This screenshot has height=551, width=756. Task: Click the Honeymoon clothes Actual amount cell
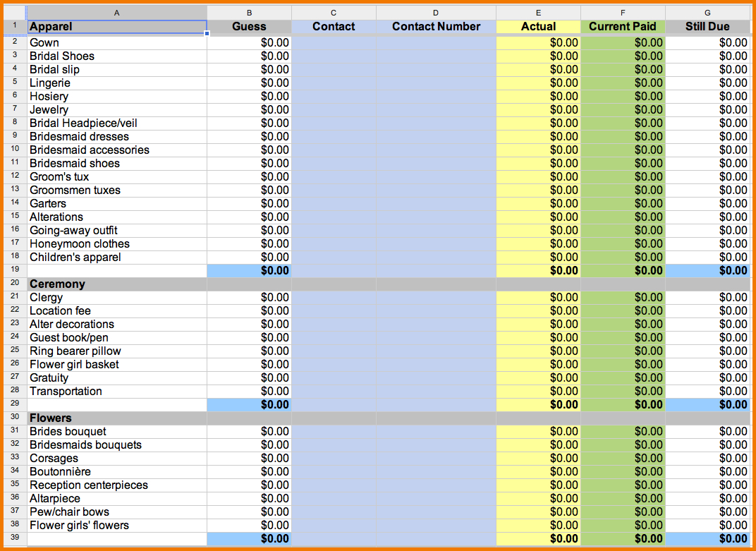point(538,243)
